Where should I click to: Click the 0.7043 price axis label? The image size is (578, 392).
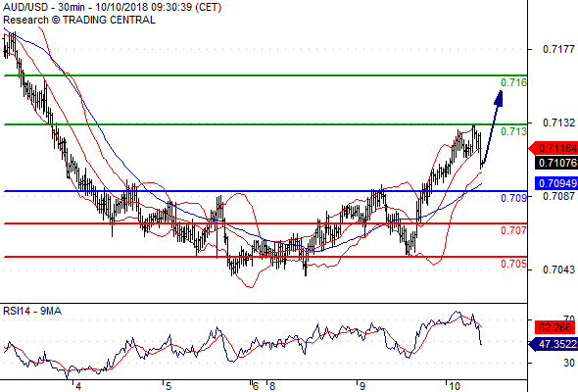click(558, 269)
